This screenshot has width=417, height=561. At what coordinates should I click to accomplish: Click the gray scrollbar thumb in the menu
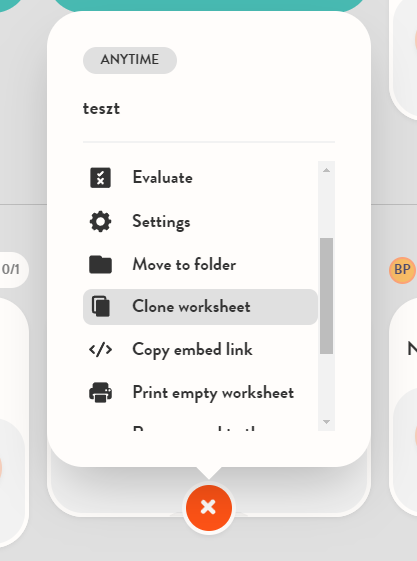(327, 296)
